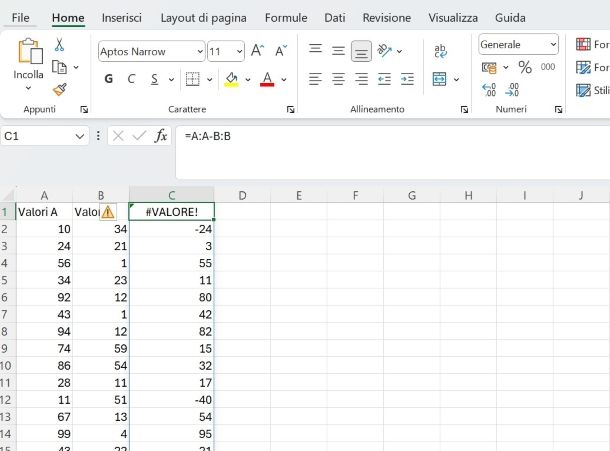610x451 pixels.
Task: Switch to Layout di pagina tab
Action: click(203, 18)
